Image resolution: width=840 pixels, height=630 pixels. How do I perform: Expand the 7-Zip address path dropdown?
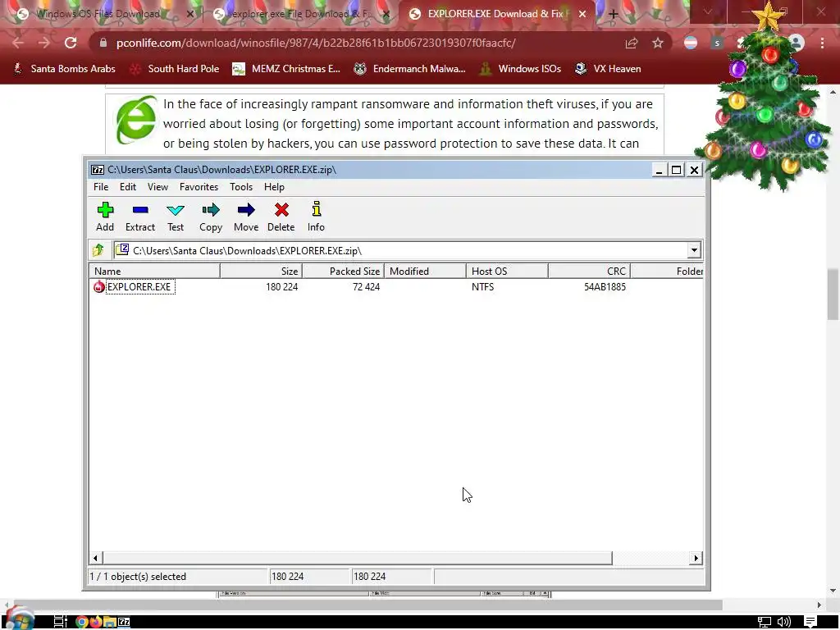pos(694,250)
